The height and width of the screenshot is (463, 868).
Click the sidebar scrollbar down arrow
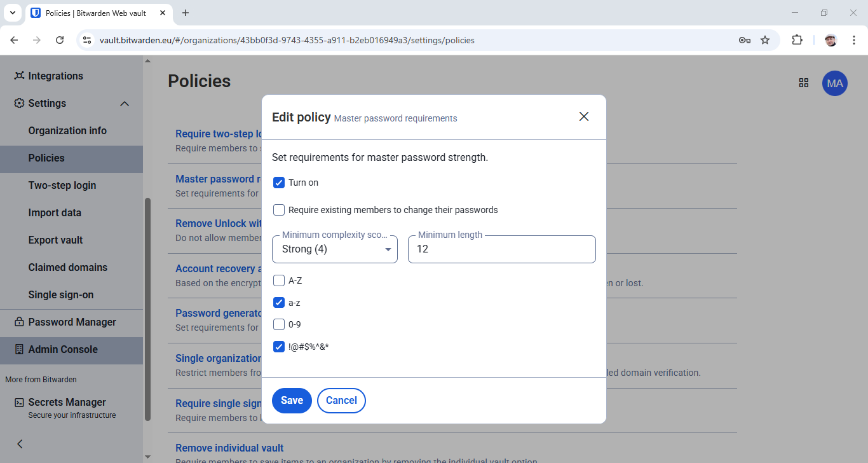click(147, 457)
